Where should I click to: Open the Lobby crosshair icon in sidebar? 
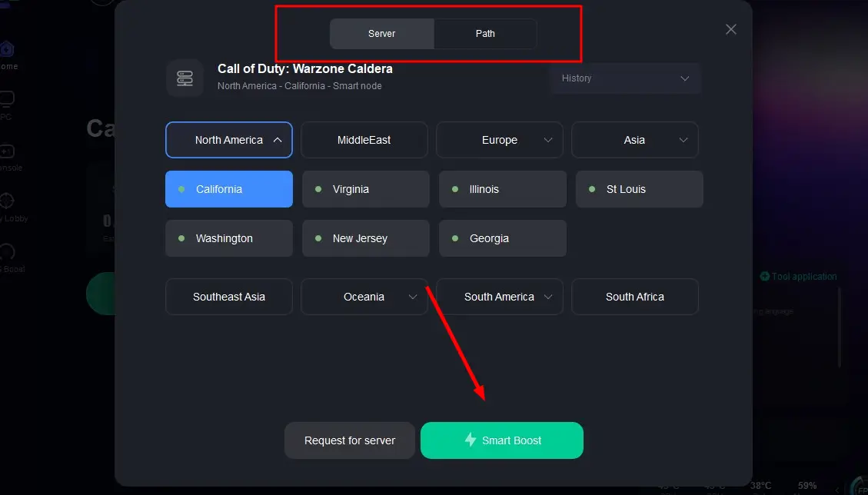[x=6, y=202]
